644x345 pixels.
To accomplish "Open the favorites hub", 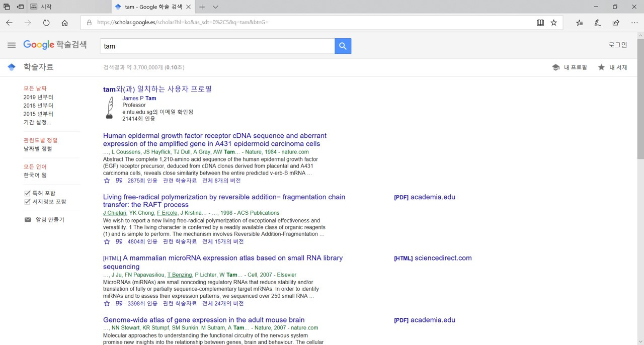I will 579,23.
